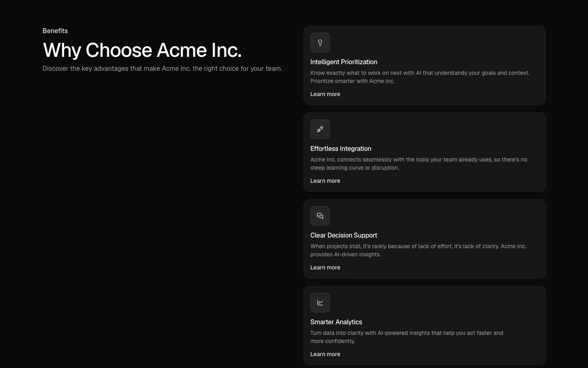Follow Learn more under Clear Decision Support

point(325,267)
